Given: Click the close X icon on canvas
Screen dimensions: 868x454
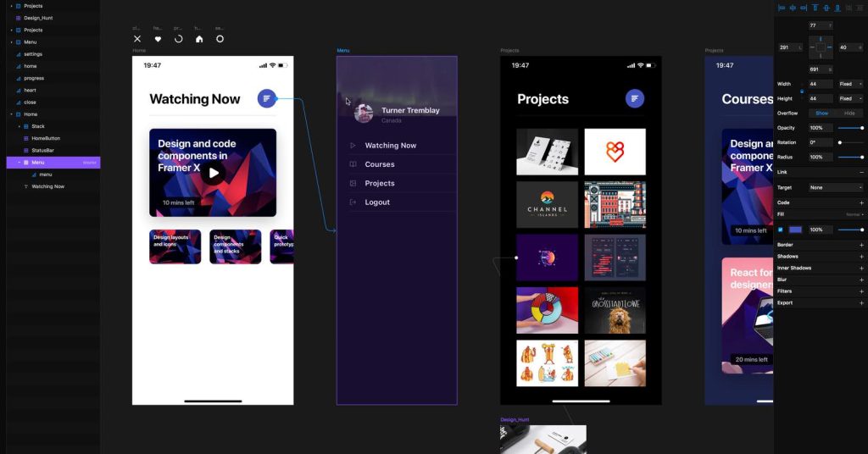Looking at the screenshot, I should [x=137, y=39].
